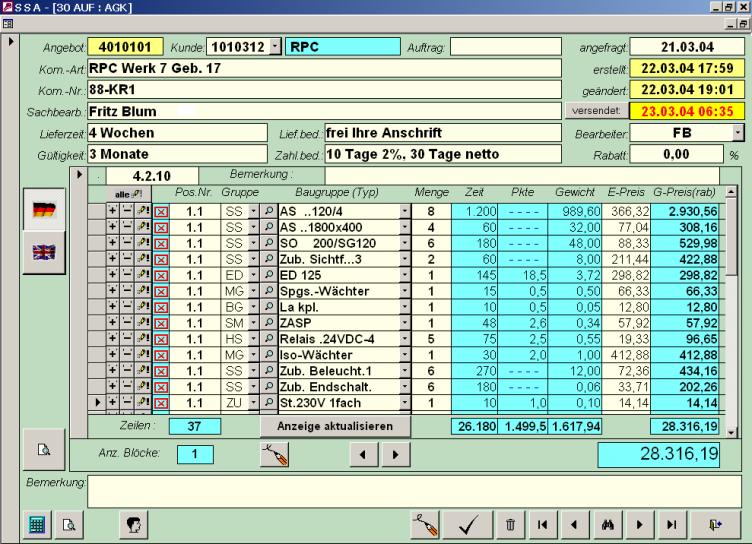Screen dimensions: 752x544
Task: Toggle red X box on AS ..120/4 row
Action: (161, 211)
